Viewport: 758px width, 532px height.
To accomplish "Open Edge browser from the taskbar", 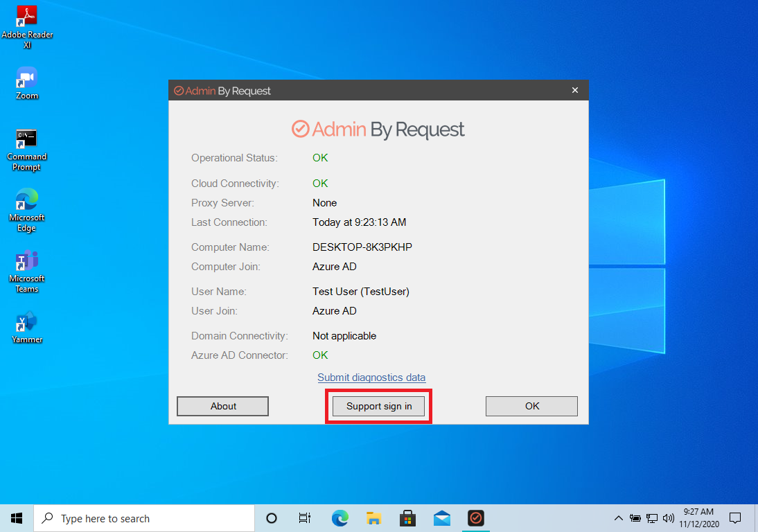I will pos(340,518).
